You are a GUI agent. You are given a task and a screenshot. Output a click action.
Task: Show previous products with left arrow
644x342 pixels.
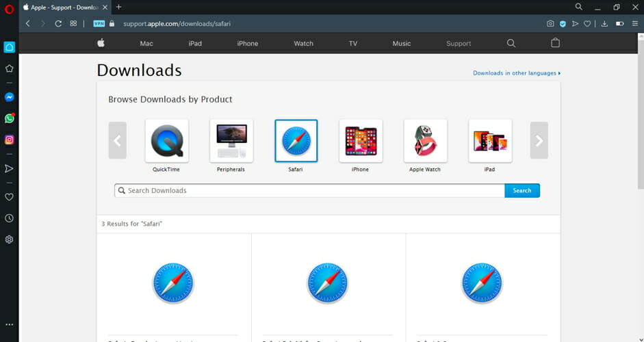[118, 140]
